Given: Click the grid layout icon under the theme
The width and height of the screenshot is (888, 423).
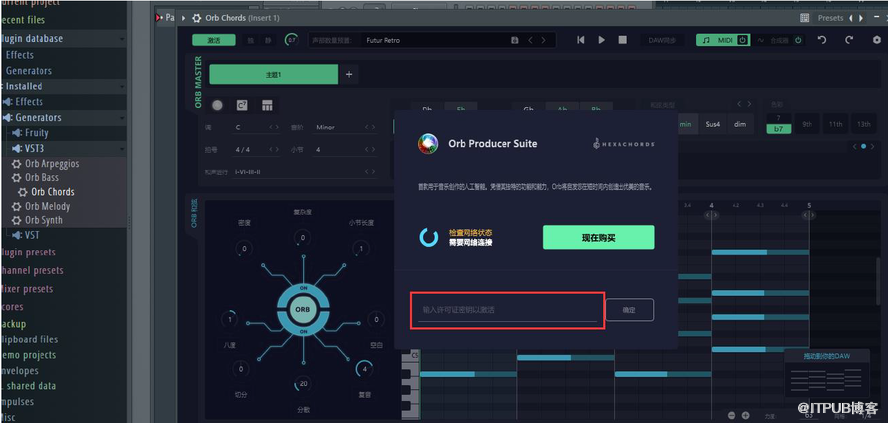Looking at the screenshot, I should (x=267, y=105).
